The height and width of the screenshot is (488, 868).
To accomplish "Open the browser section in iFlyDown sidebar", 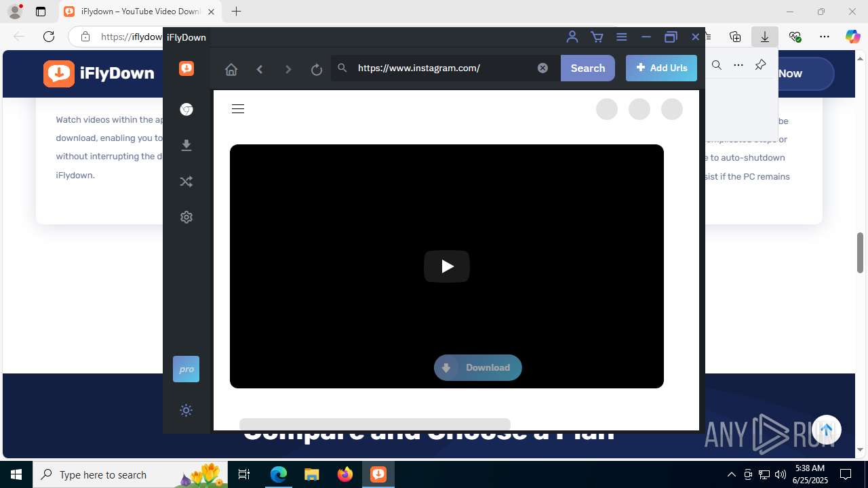I will 186,110.
